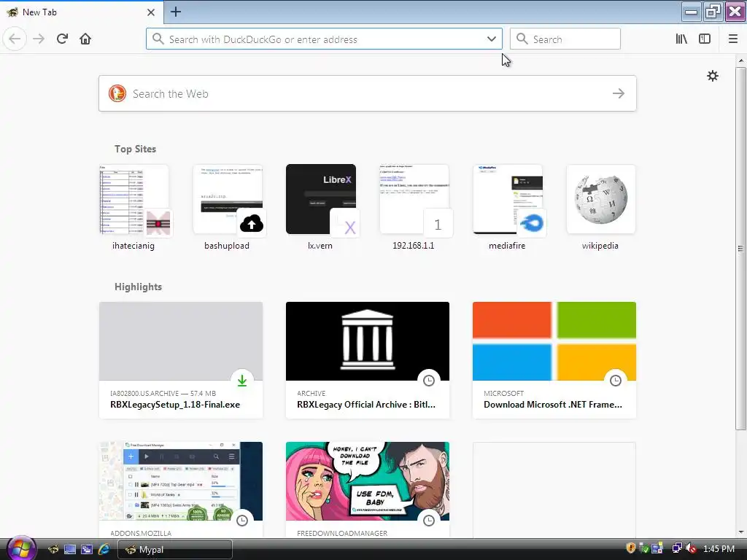Select the New Tab tab
This screenshot has height=560, width=747.
click(81, 12)
